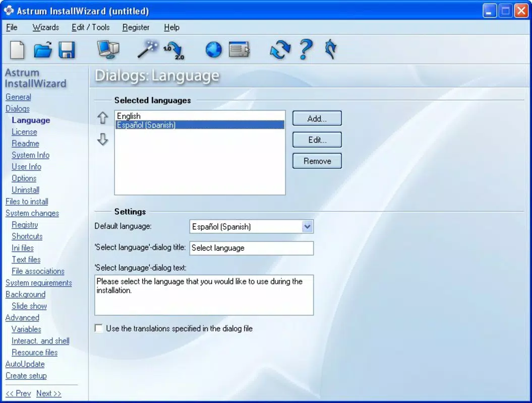
Task: Click the blue refresh arrows icon
Action: tap(280, 50)
